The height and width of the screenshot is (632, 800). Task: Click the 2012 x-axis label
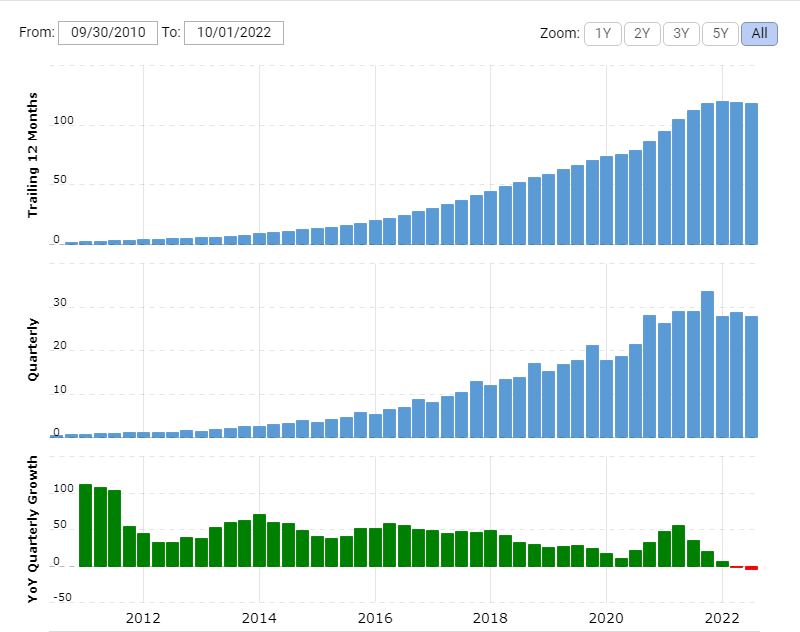(x=143, y=618)
